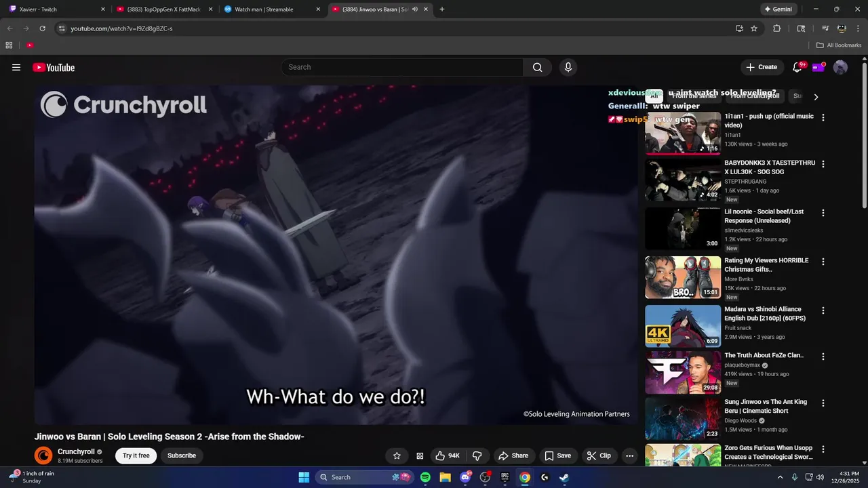Open YouTube notifications bell
This screenshot has width=868, height=488.
pyautogui.click(x=797, y=67)
